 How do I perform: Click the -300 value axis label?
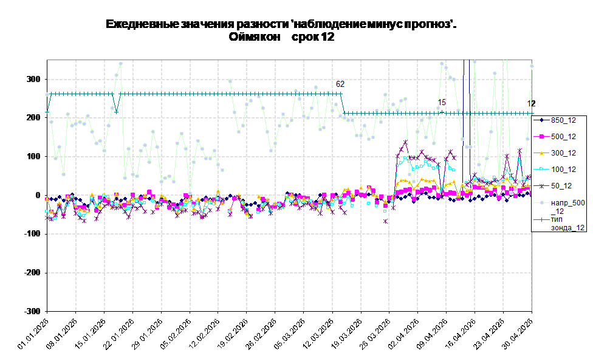32,311
